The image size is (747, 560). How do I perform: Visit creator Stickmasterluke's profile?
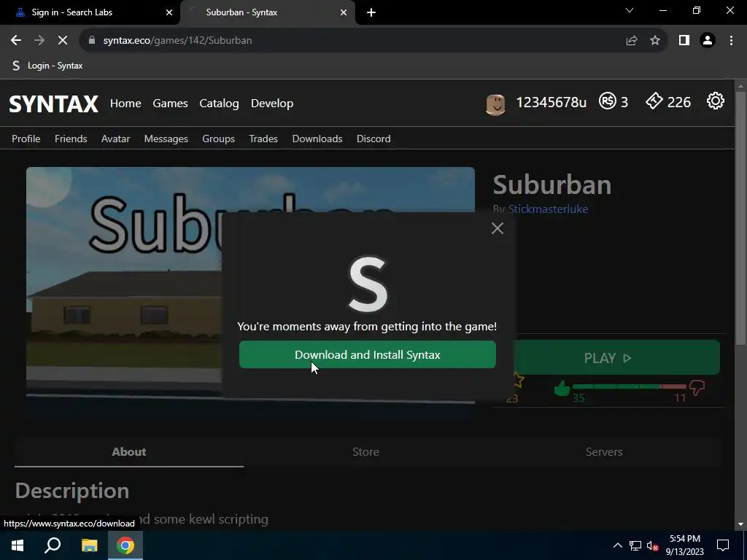[x=549, y=209]
